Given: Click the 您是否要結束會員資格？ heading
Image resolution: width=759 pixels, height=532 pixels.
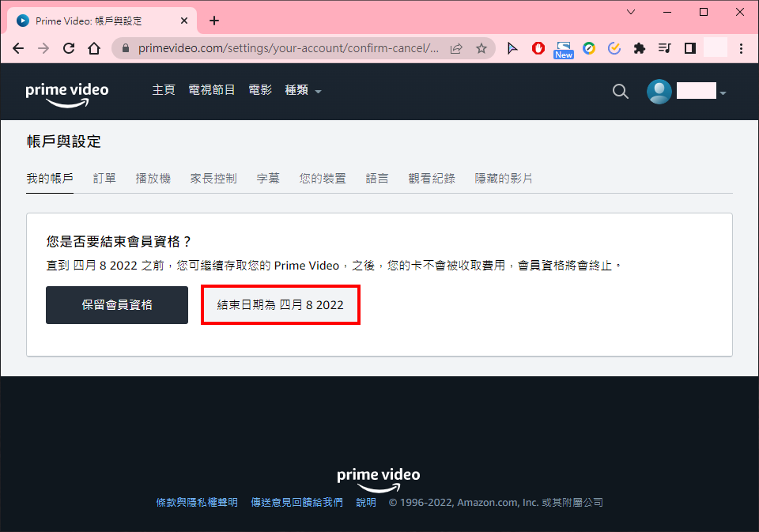Looking at the screenshot, I should [119, 242].
